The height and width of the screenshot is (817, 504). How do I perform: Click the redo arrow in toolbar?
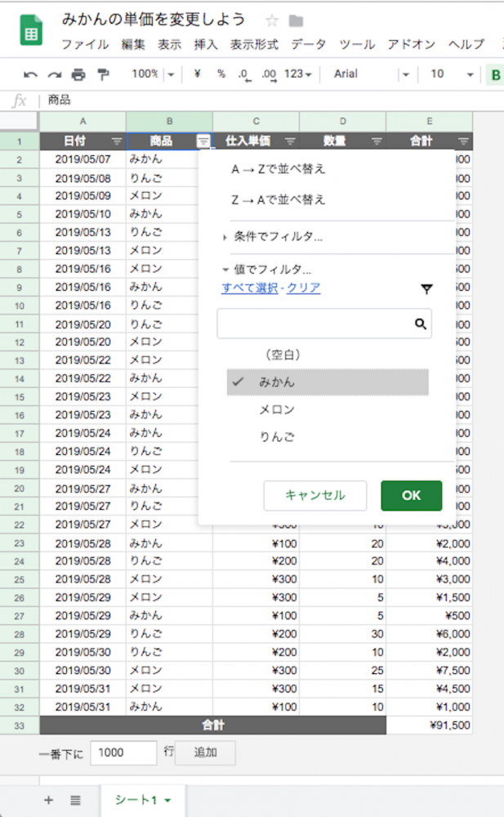tap(54, 74)
